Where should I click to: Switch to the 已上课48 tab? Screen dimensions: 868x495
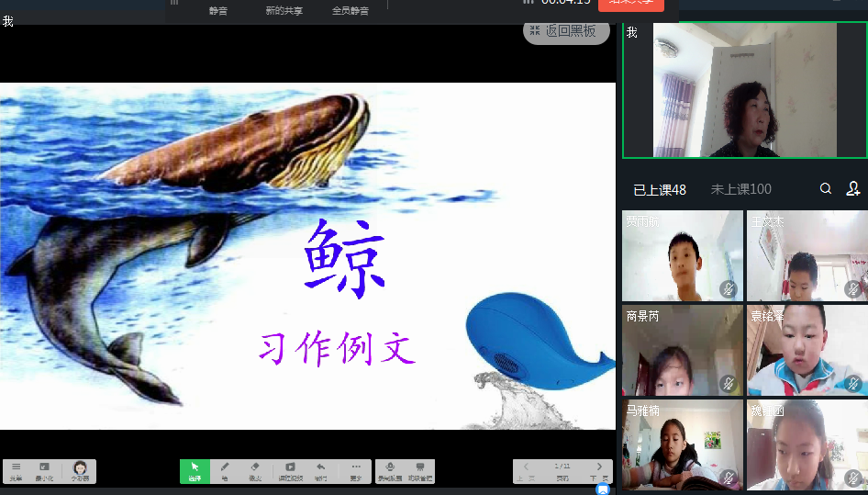pos(660,189)
